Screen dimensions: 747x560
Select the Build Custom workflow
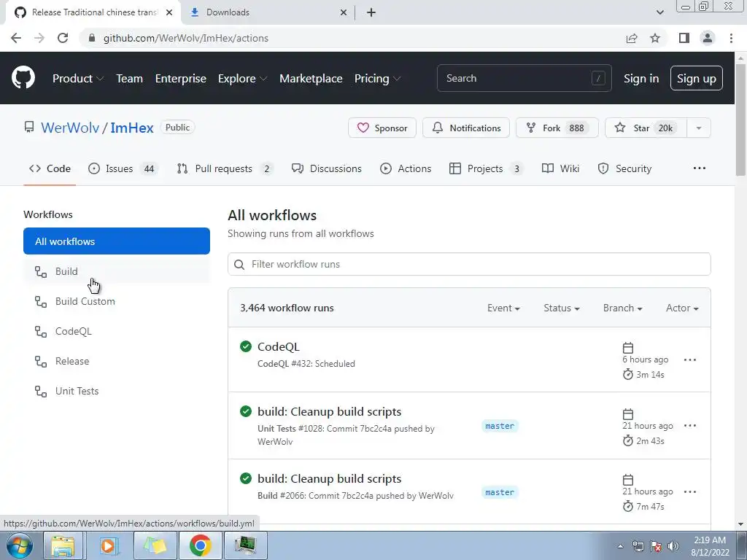coord(117,301)
